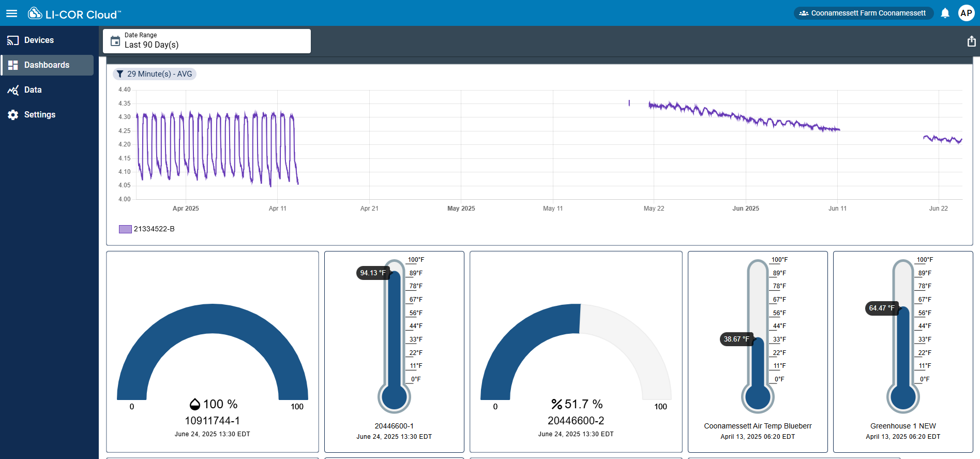The width and height of the screenshot is (980, 459).
Task: Click the 10911744-1 widget title
Action: click(213, 421)
